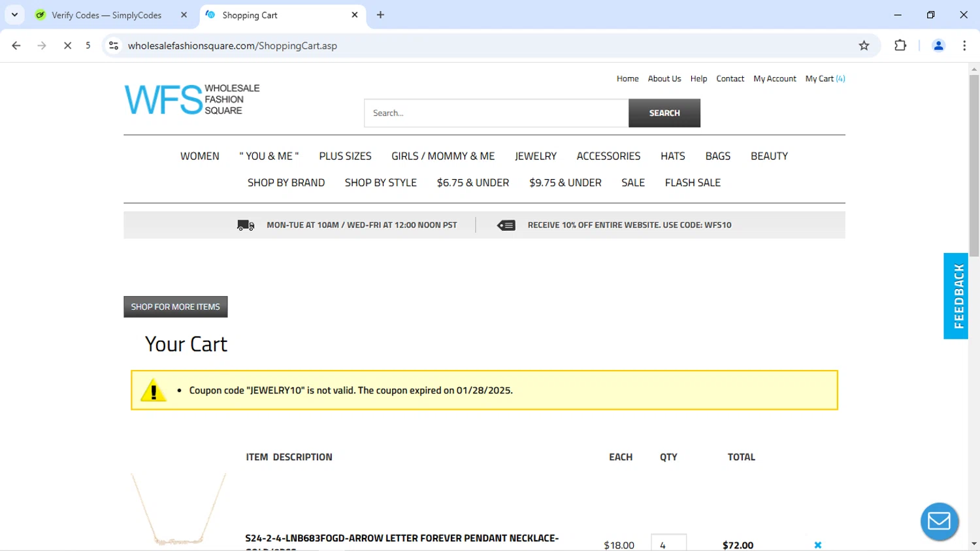Open the Help link
Screen dimensions: 980x551
[x=698, y=78]
